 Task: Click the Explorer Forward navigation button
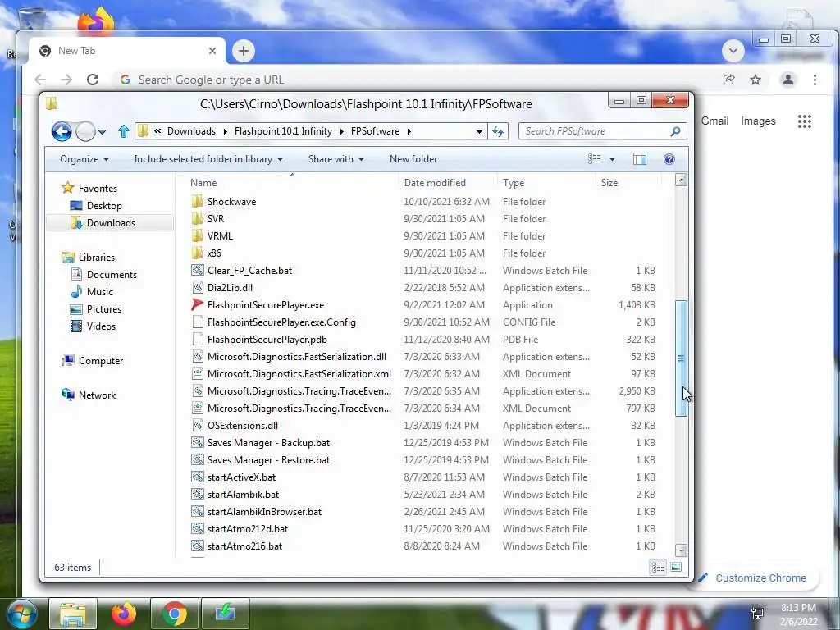point(85,131)
